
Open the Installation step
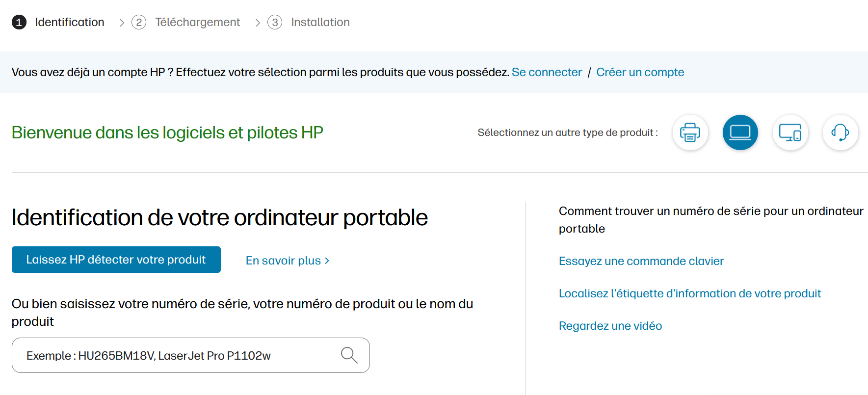(x=320, y=22)
